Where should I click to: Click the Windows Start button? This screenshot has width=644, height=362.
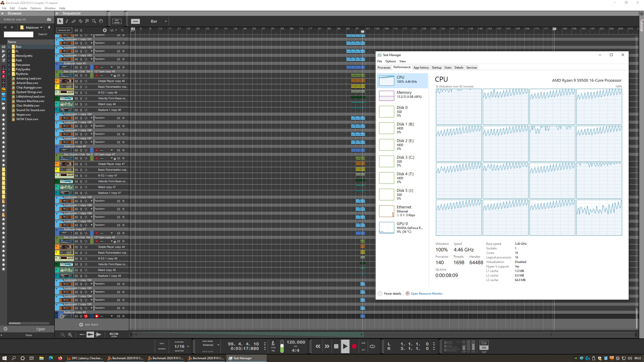pos(4,358)
